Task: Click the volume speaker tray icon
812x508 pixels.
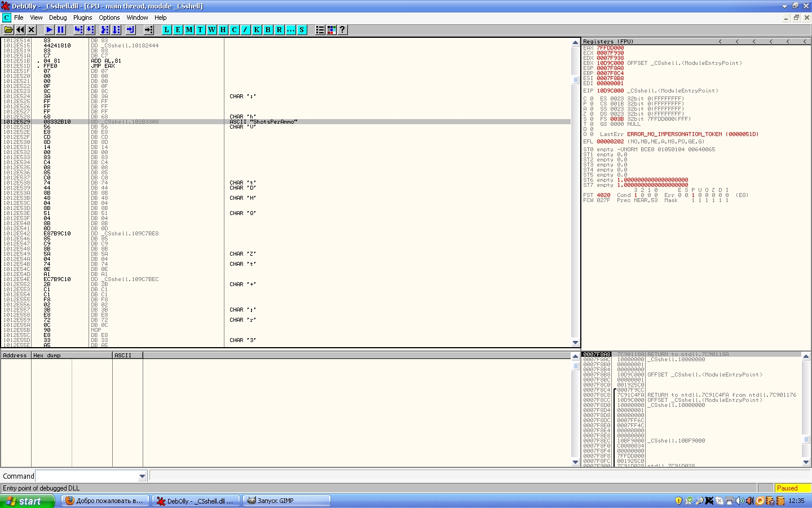Action: click(x=740, y=501)
